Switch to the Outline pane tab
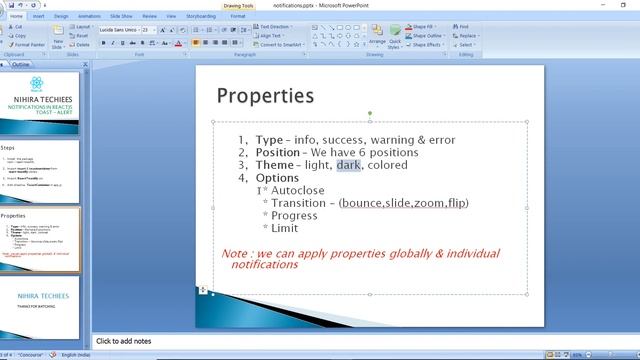The width and height of the screenshot is (640, 360). click(20, 64)
